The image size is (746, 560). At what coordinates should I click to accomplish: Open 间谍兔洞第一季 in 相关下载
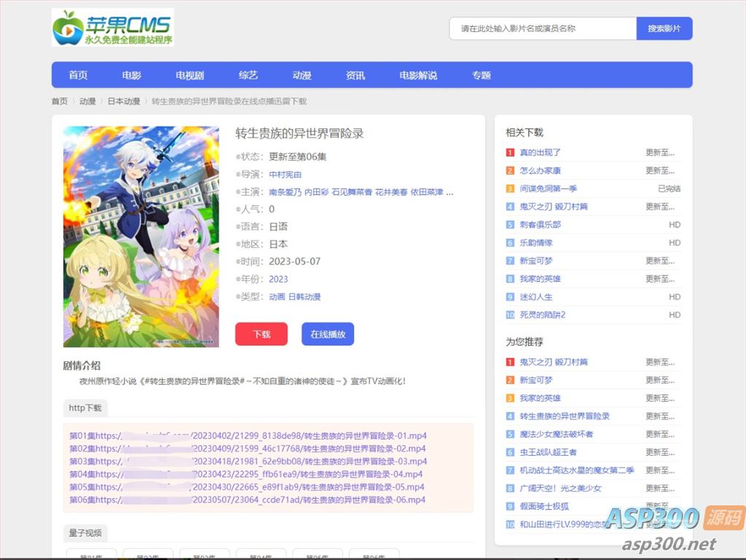coord(548,189)
